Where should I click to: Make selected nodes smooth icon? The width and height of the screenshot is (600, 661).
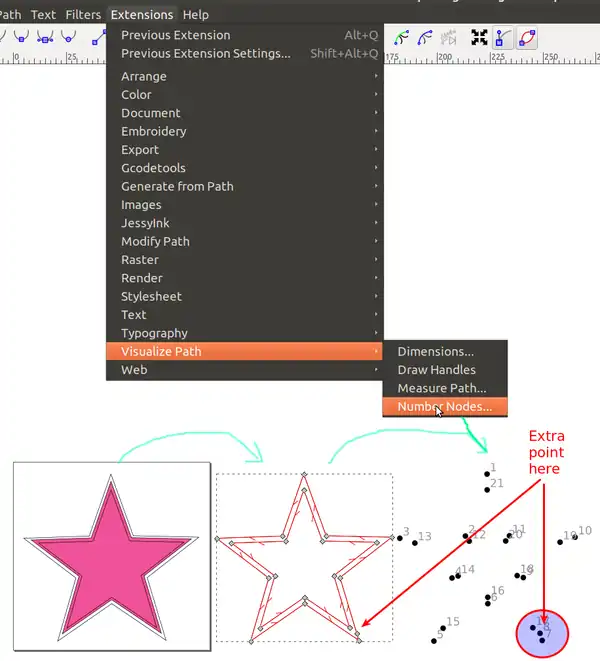tap(19, 37)
